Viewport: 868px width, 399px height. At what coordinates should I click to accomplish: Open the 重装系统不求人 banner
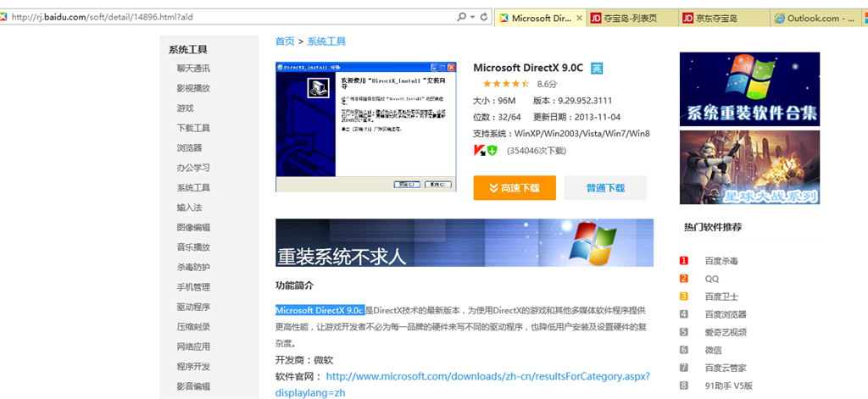pyautogui.click(x=465, y=242)
